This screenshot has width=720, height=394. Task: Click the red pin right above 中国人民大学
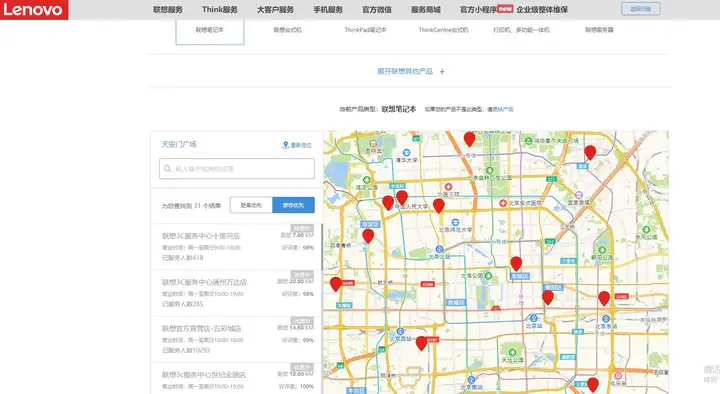[x=402, y=197]
